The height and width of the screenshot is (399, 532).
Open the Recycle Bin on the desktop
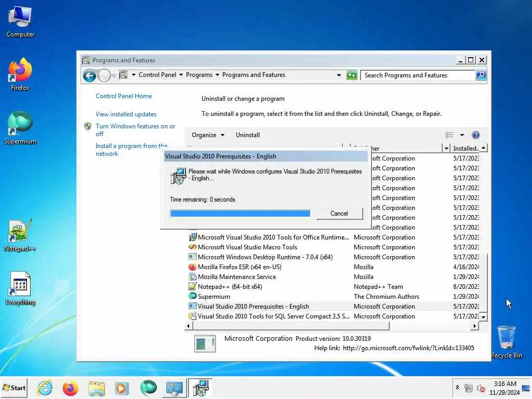(x=506, y=342)
